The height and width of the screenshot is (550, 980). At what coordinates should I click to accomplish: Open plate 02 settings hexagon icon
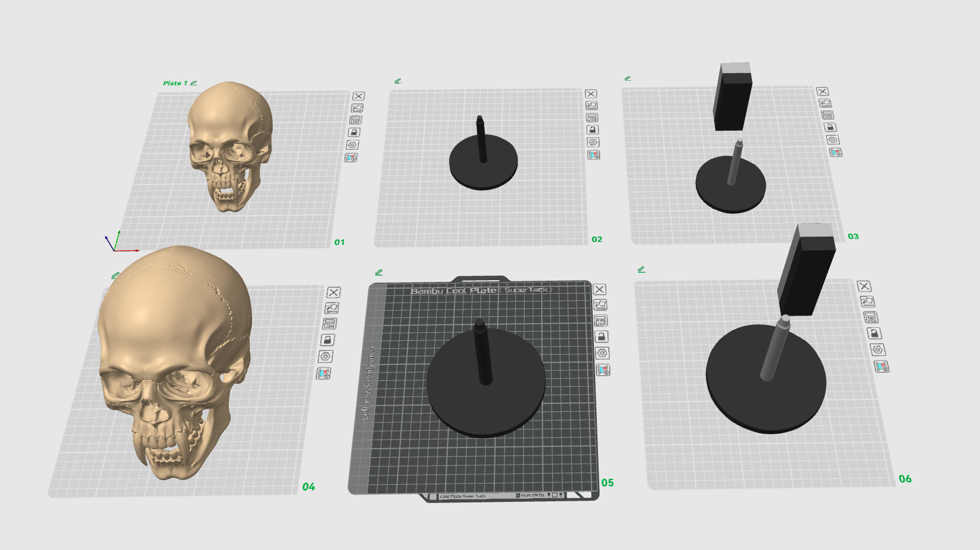593,142
